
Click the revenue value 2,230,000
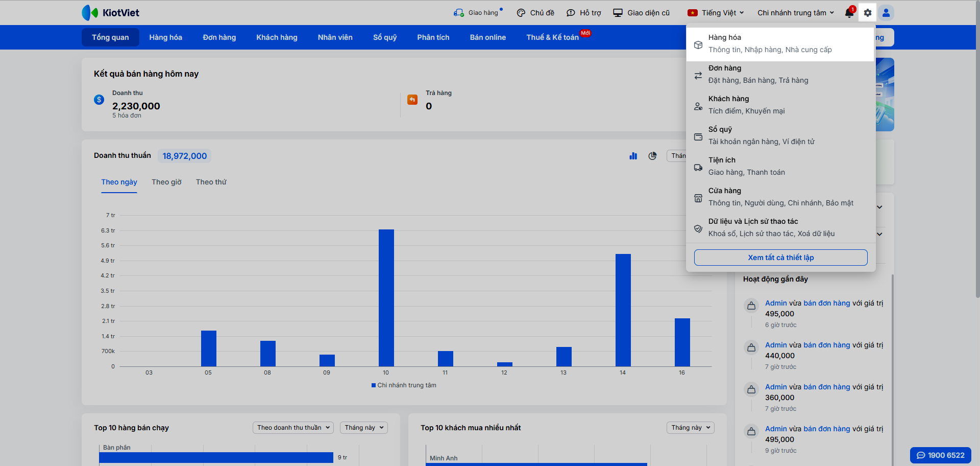pos(136,106)
